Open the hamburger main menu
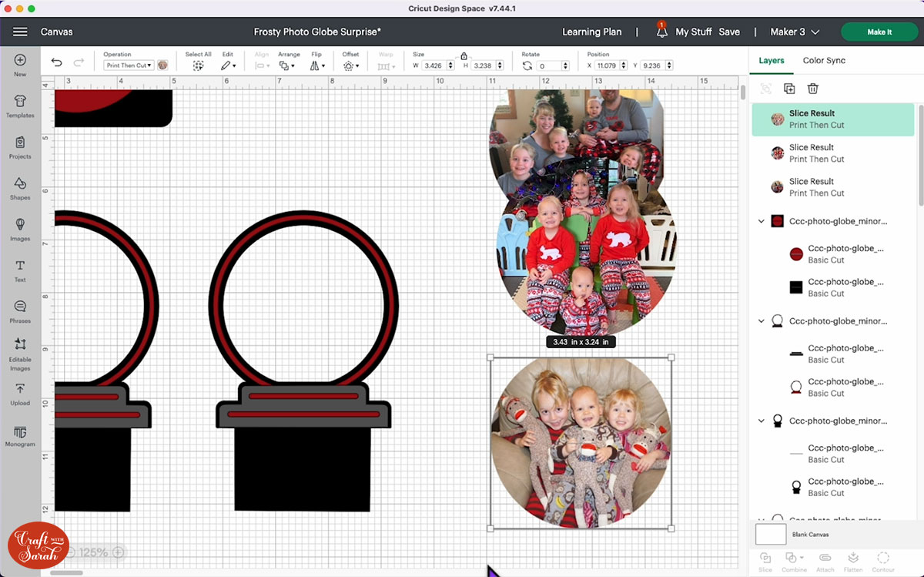924x577 pixels. (x=20, y=32)
